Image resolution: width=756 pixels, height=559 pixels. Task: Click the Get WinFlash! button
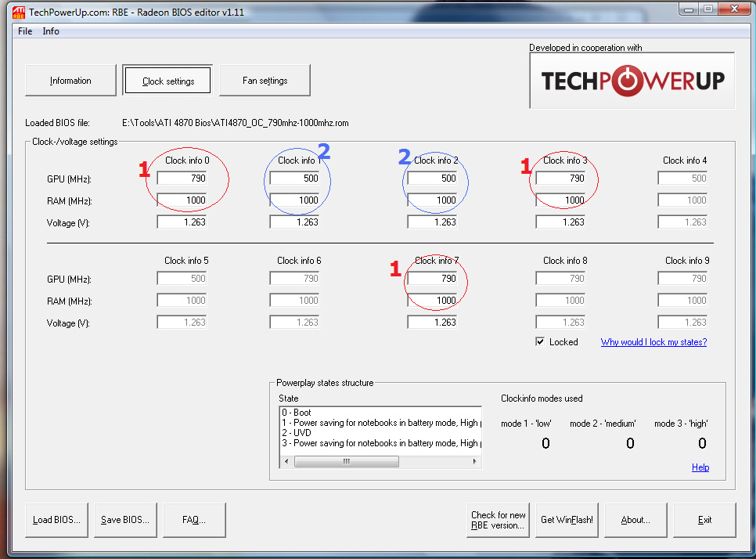click(567, 520)
